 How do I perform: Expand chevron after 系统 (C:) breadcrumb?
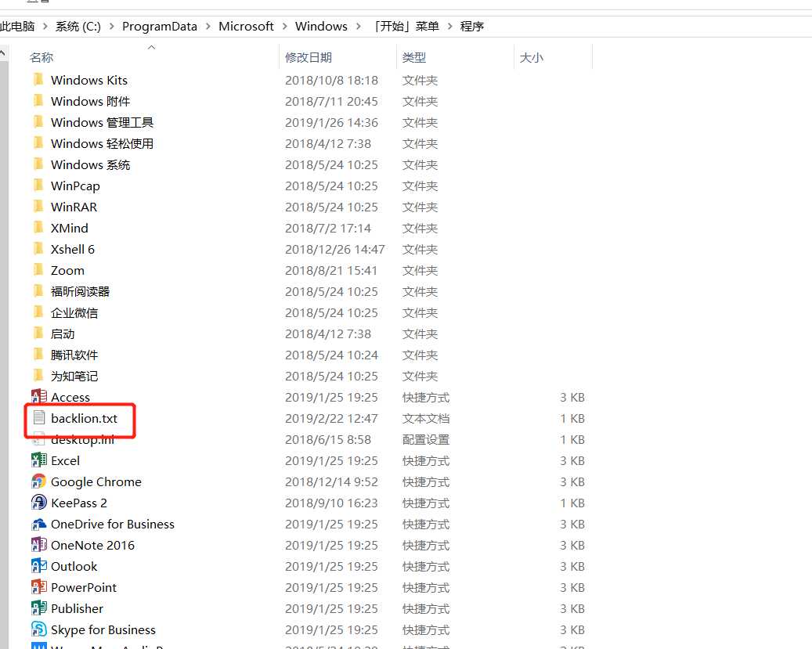[111, 26]
